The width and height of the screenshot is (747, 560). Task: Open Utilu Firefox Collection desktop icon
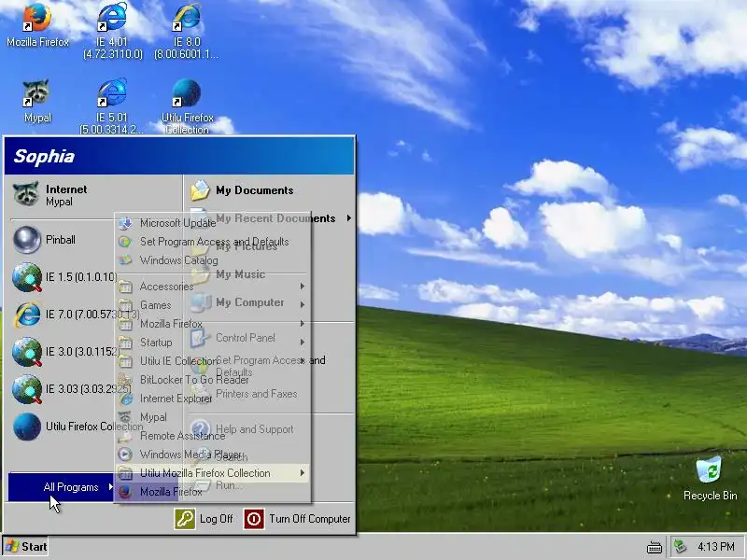click(x=186, y=92)
